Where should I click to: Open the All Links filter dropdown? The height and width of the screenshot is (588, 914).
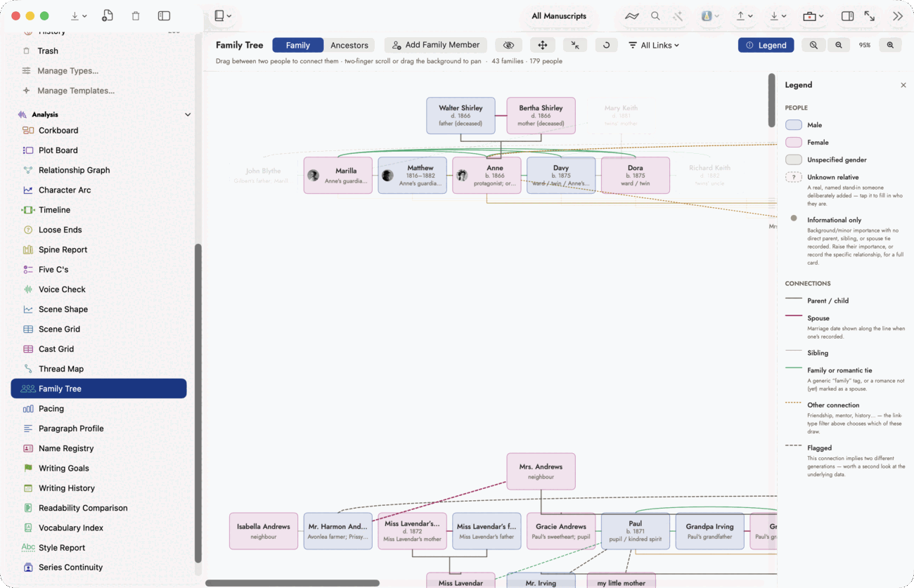[x=654, y=45]
